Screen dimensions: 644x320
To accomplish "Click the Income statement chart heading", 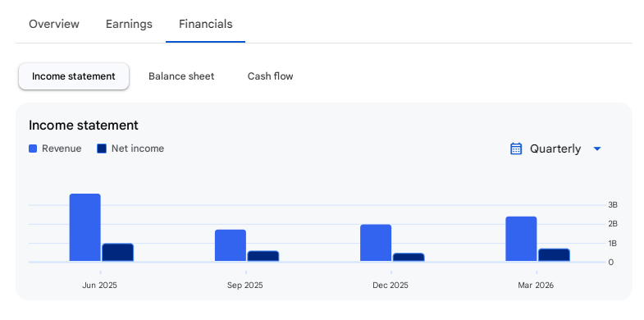I will point(84,126).
